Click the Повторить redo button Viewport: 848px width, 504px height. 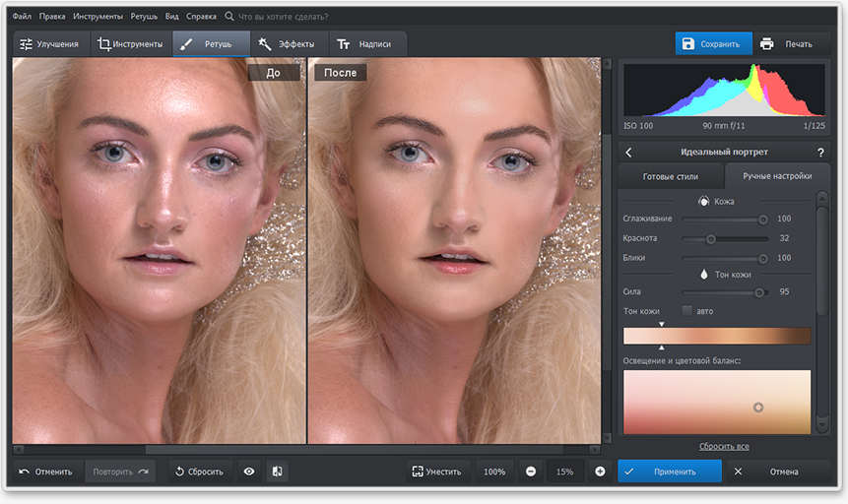coord(120,472)
